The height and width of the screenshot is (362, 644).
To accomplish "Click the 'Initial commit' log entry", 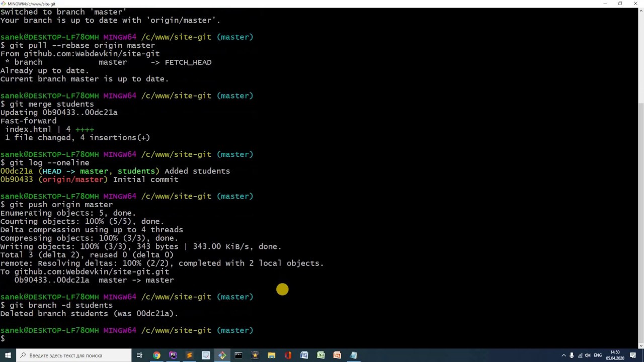I will 146,179.
